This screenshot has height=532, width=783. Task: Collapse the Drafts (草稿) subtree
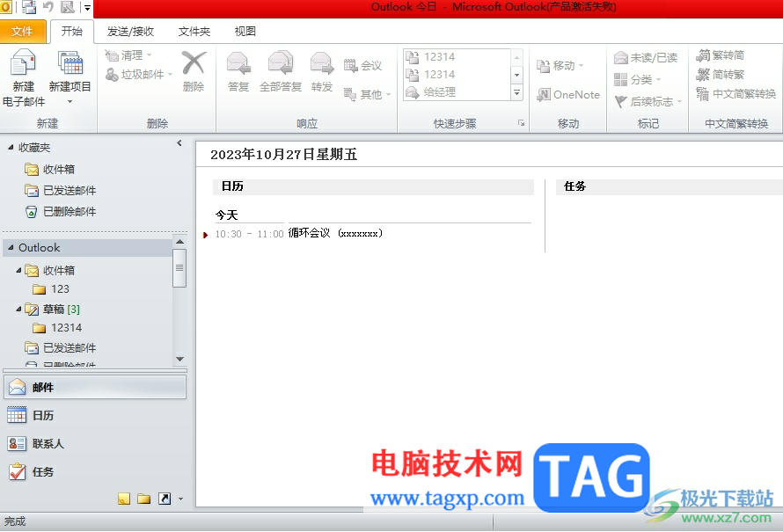point(18,309)
